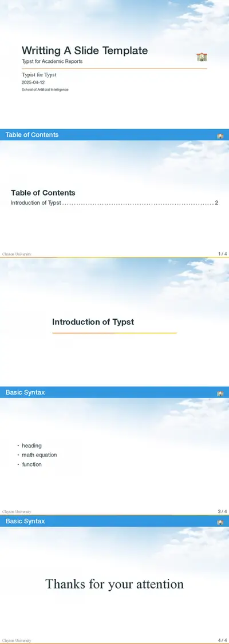Image resolution: width=229 pixels, height=644 pixels.
Task: Click the 'math equation' bullet item
Action: 40,455
